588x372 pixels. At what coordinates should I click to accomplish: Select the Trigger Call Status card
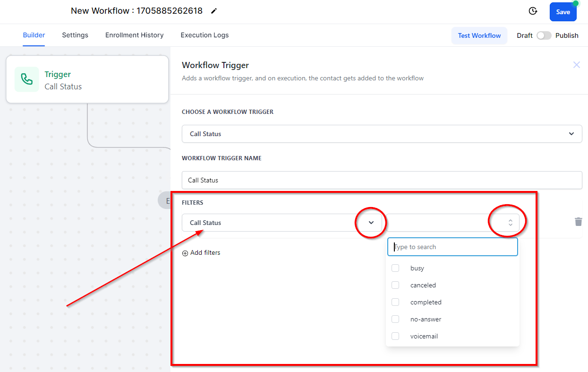click(x=87, y=79)
